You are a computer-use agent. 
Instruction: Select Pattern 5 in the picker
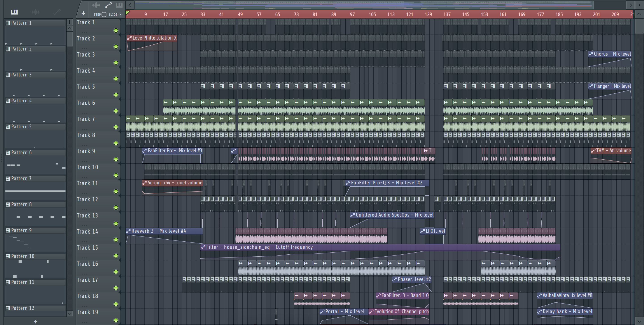[36, 127]
